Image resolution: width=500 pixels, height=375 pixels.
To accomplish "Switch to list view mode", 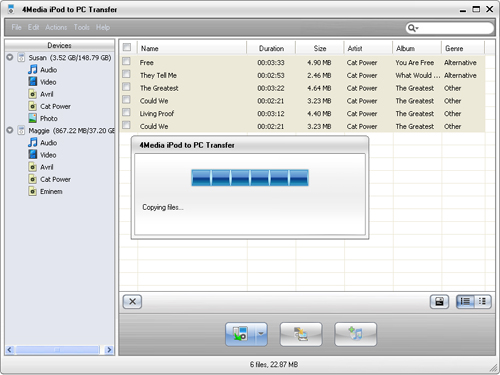I will pyautogui.click(x=465, y=302).
